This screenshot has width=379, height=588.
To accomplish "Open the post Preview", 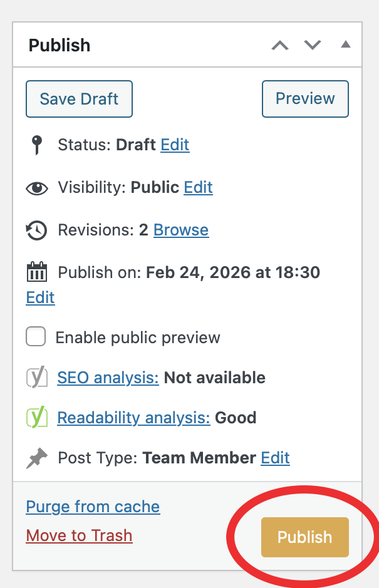I will [305, 98].
